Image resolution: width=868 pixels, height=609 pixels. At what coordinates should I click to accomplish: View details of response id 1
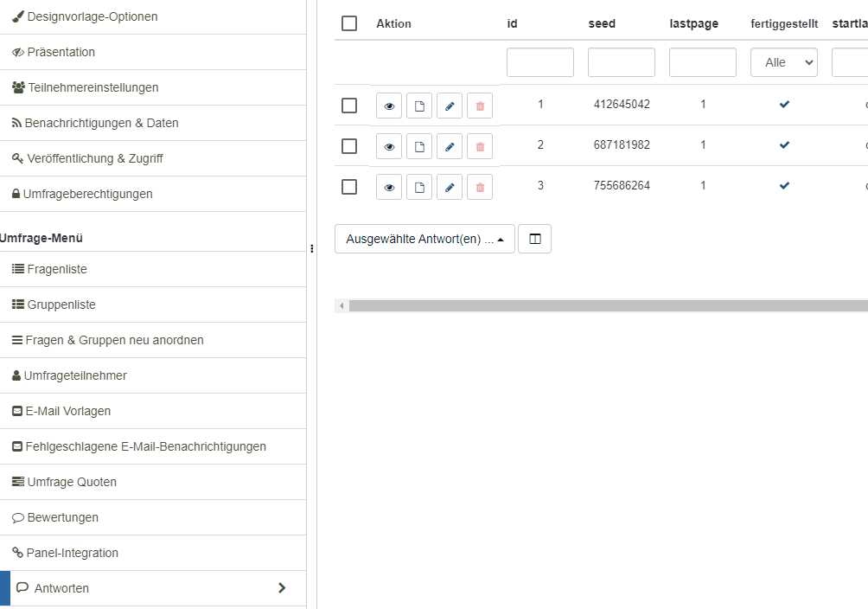[389, 106]
